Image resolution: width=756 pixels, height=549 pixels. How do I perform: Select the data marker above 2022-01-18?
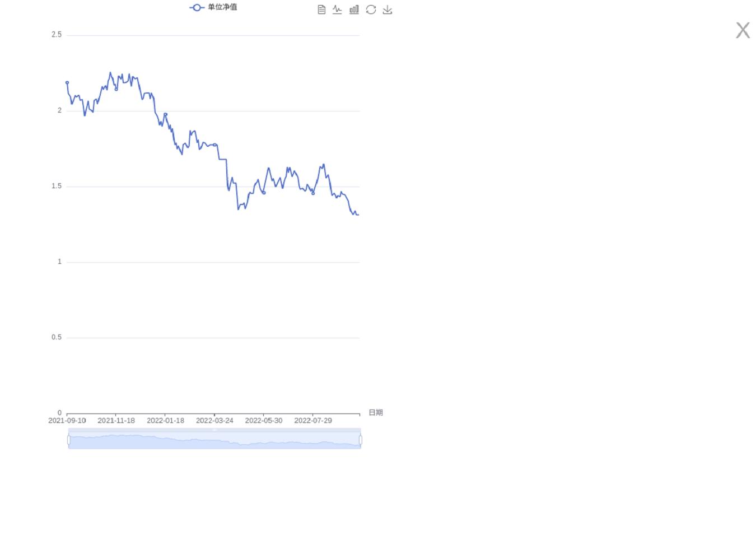[x=165, y=114]
